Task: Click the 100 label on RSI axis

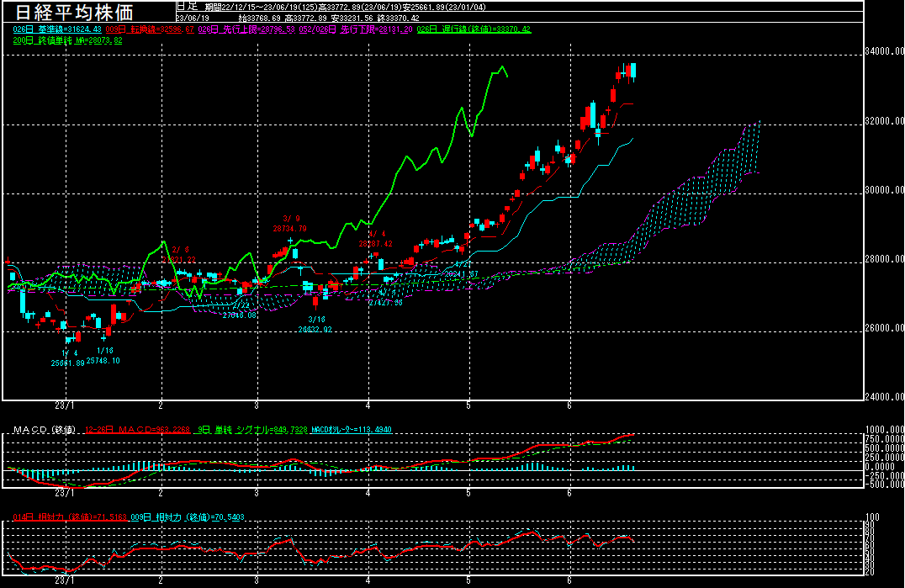Action: (872, 517)
